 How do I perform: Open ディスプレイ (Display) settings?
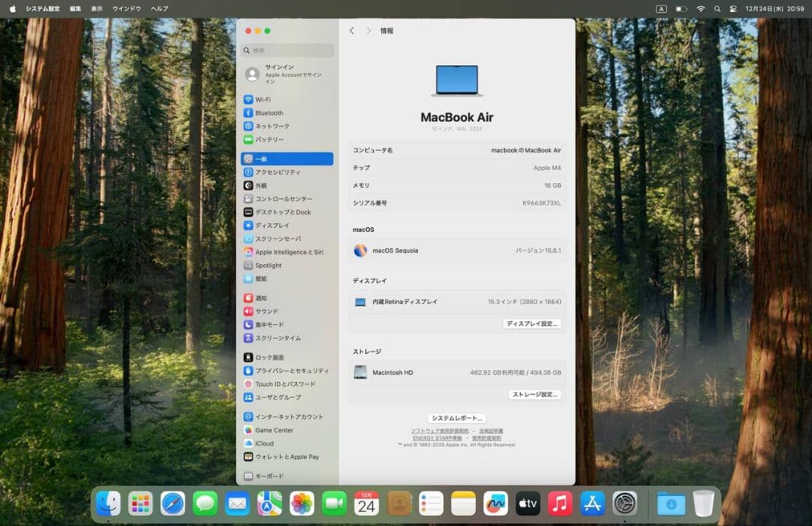point(271,225)
